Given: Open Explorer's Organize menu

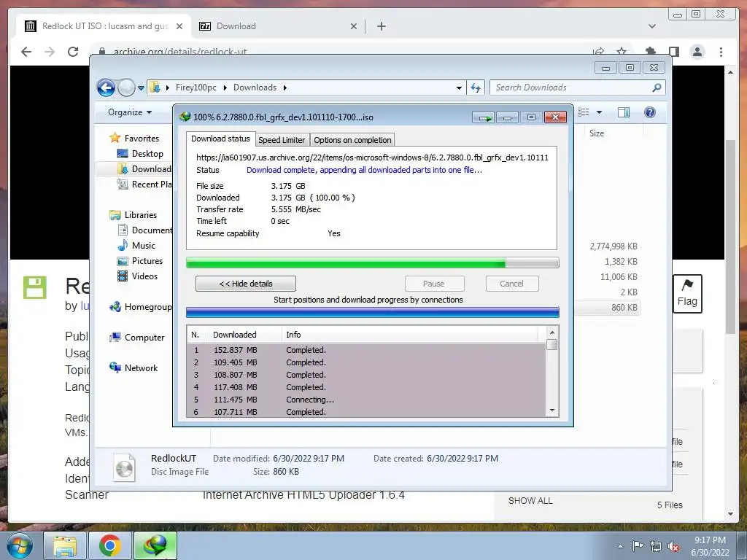Looking at the screenshot, I should click(130, 112).
